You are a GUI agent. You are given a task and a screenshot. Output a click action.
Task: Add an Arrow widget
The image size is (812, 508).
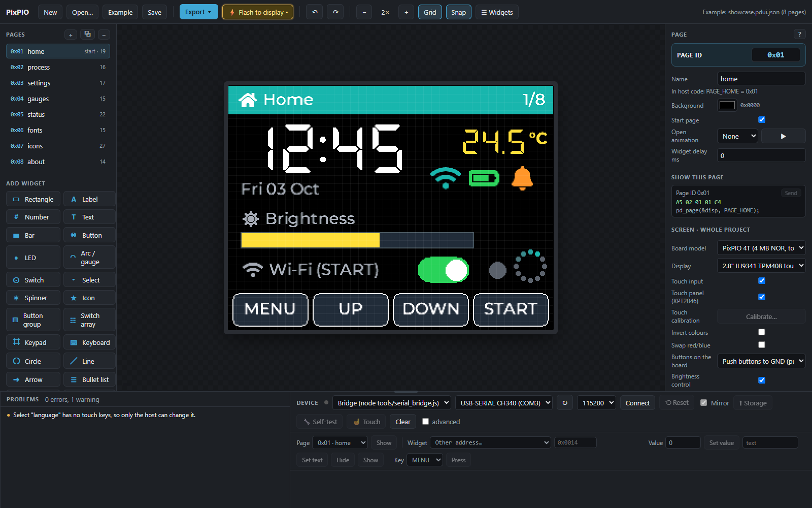pyautogui.click(x=33, y=379)
